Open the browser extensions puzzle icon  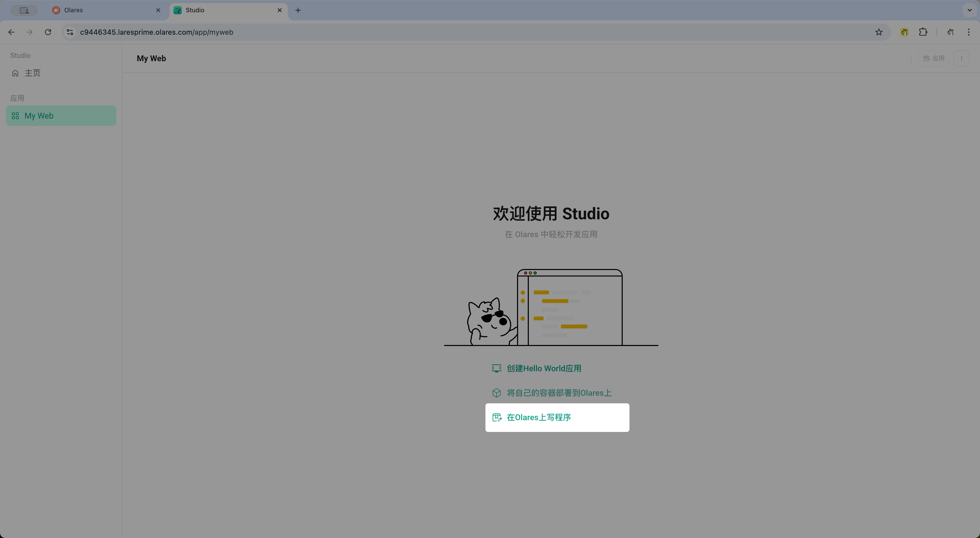pos(923,32)
